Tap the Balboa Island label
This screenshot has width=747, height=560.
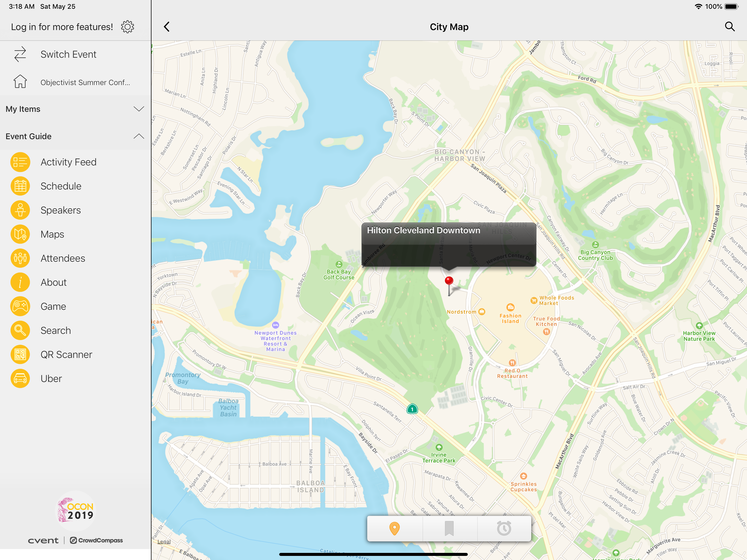tap(310, 486)
